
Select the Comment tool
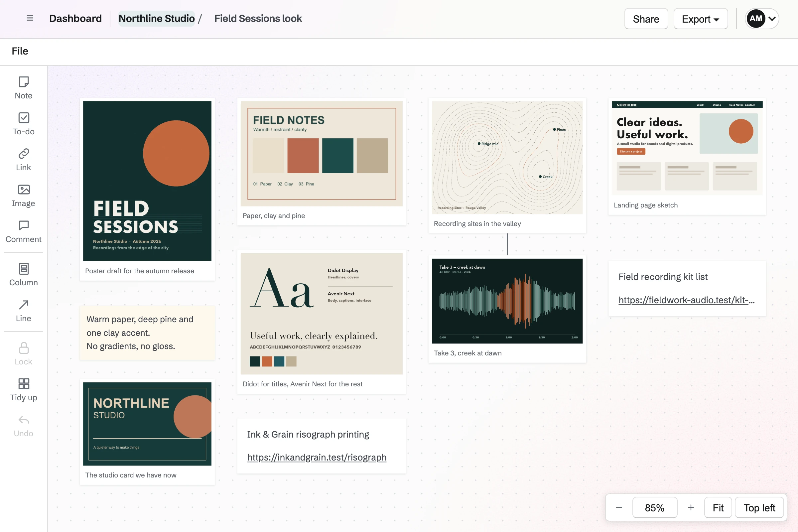[x=23, y=232]
